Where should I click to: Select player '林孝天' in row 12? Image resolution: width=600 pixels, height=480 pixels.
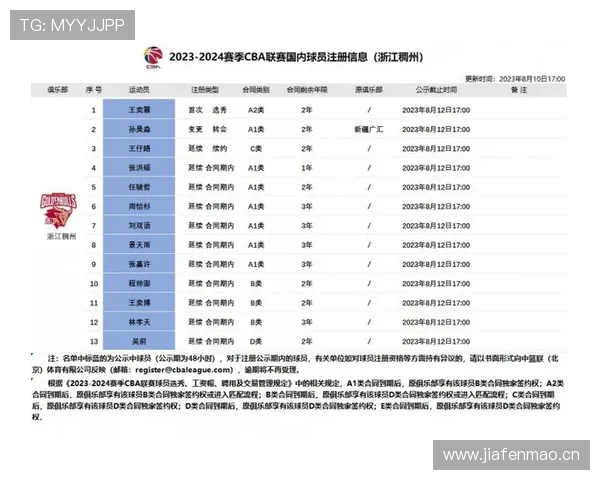click(x=139, y=322)
